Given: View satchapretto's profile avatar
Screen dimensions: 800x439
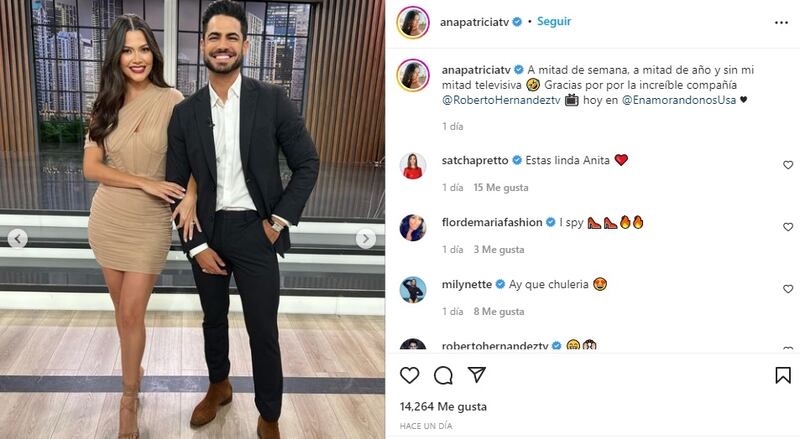Looking at the screenshot, I should (413, 166).
